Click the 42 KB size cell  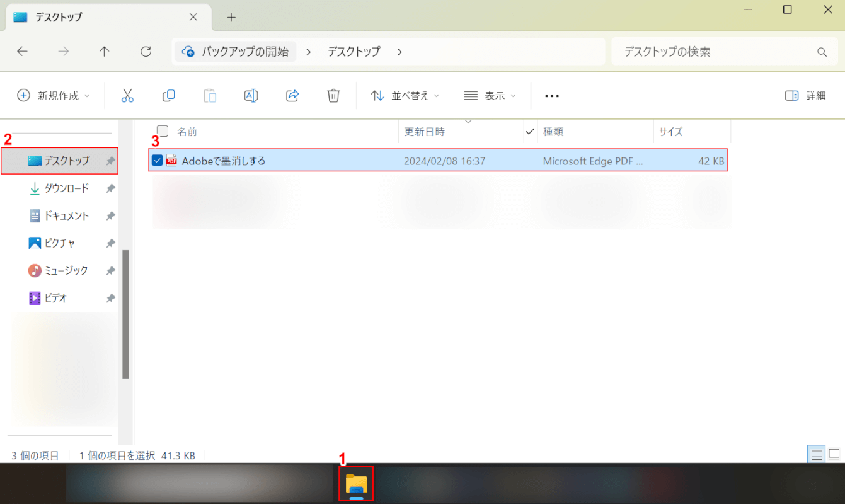click(x=711, y=161)
